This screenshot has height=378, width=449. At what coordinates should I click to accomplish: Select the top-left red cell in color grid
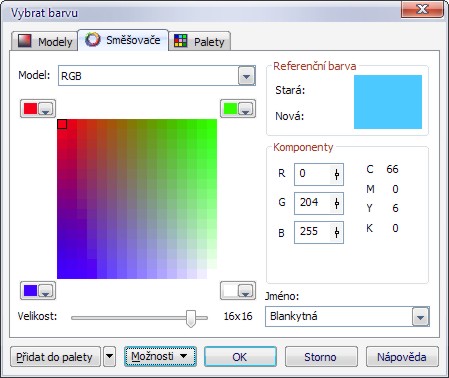pyautogui.click(x=62, y=124)
